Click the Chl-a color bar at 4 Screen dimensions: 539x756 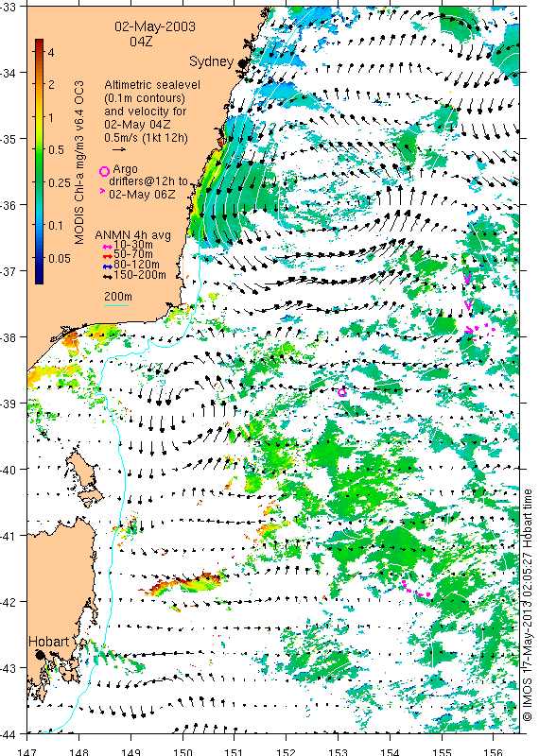39,52
